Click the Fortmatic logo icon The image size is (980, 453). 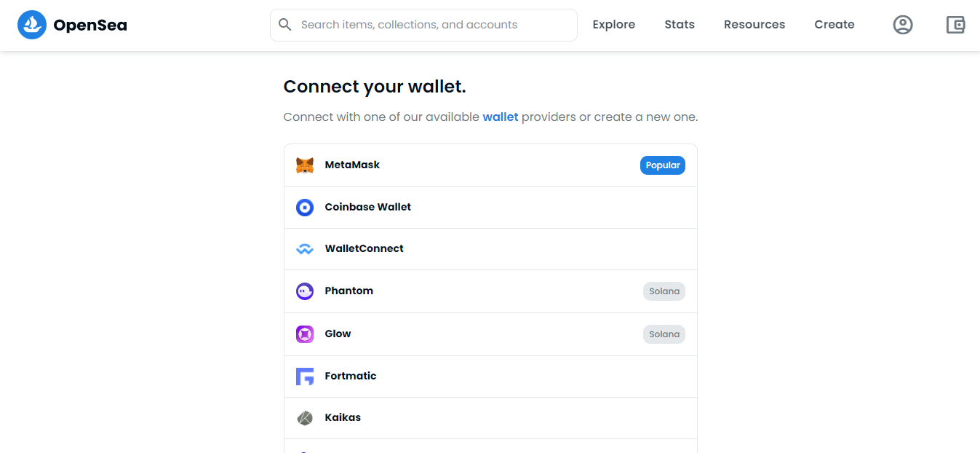pos(305,377)
